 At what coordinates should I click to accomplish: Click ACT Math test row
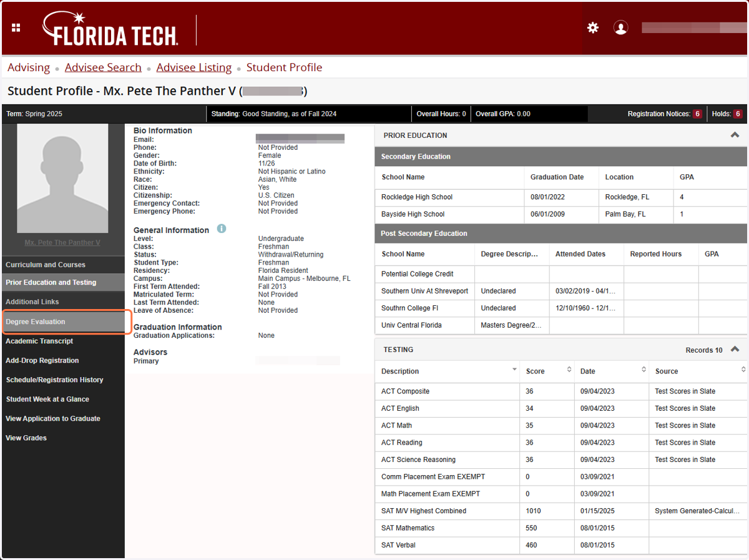[561, 425]
